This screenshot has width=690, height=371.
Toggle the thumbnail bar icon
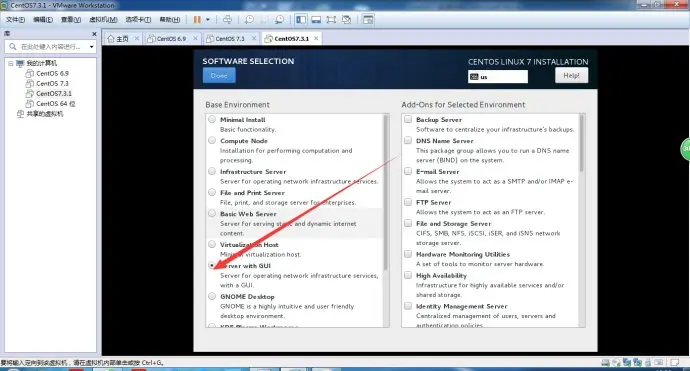pos(316,19)
